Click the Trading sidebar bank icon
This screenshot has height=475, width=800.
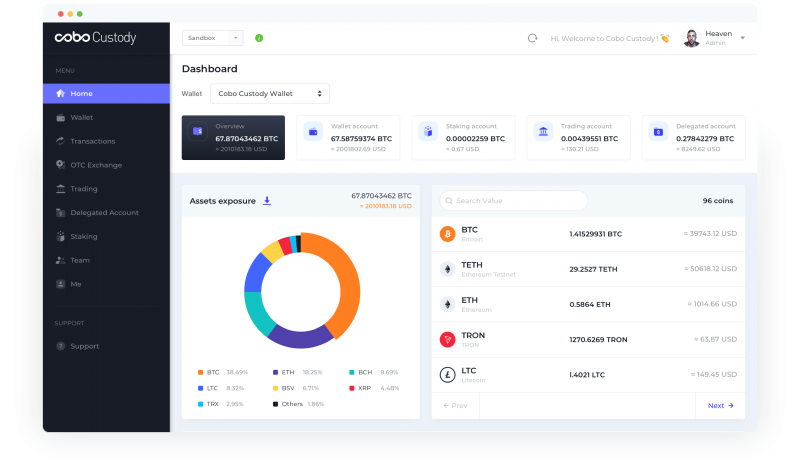tap(61, 189)
